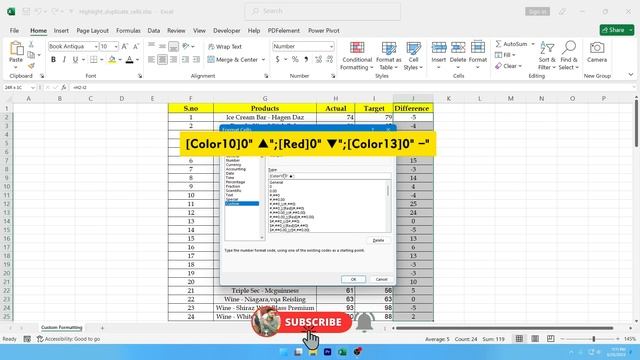Open Cell Styles gallery

tap(413, 56)
